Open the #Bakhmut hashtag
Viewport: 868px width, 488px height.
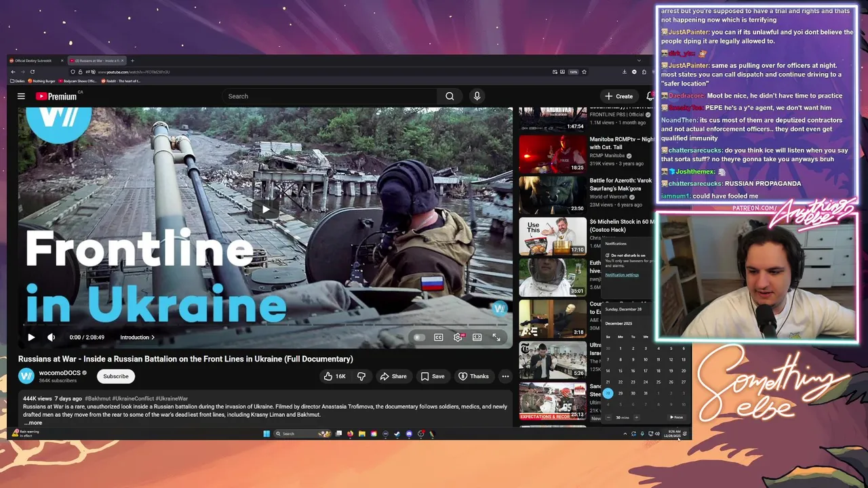(x=98, y=399)
